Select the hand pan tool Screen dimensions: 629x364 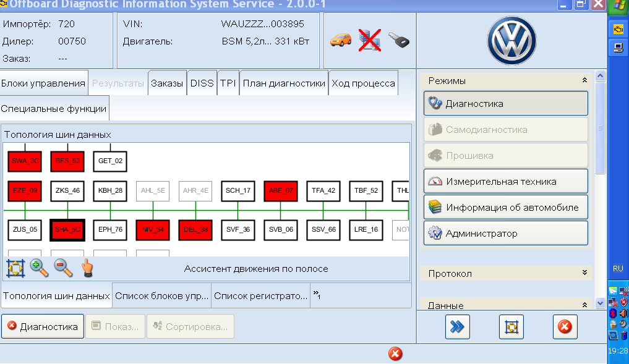tap(87, 268)
